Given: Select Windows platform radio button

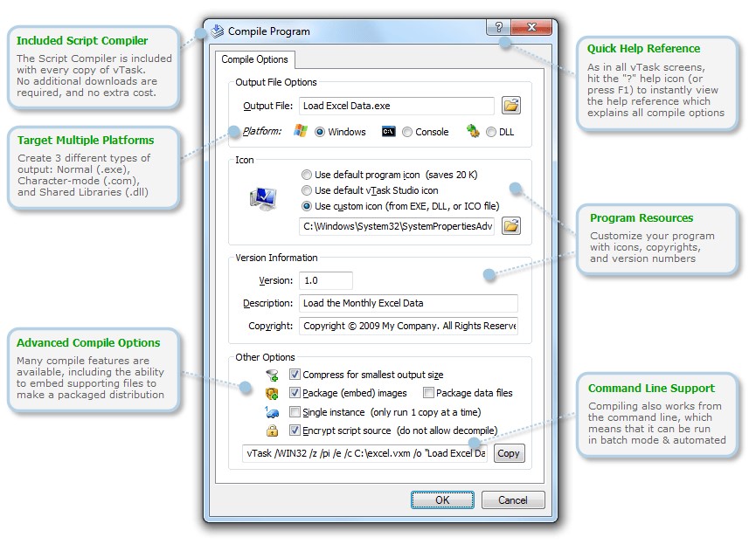Looking at the screenshot, I should pos(320,132).
